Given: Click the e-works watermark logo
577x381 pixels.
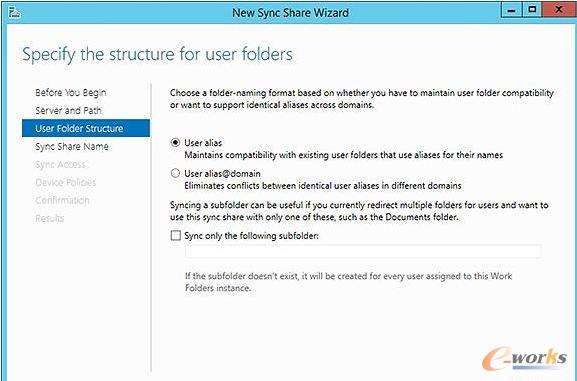Looking at the screenshot, I should click(x=524, y=359).
